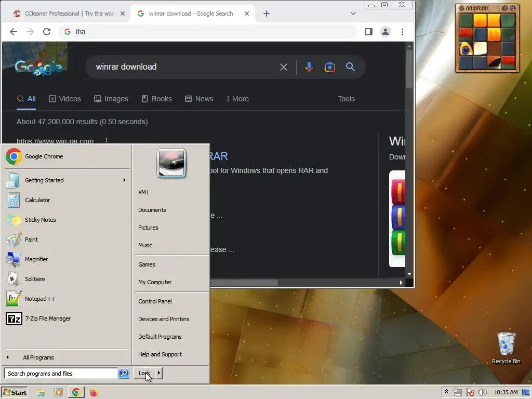Open Windows Explorer from taskbar
The height and width of the screenshot is (399, 532).
(41, 393)
